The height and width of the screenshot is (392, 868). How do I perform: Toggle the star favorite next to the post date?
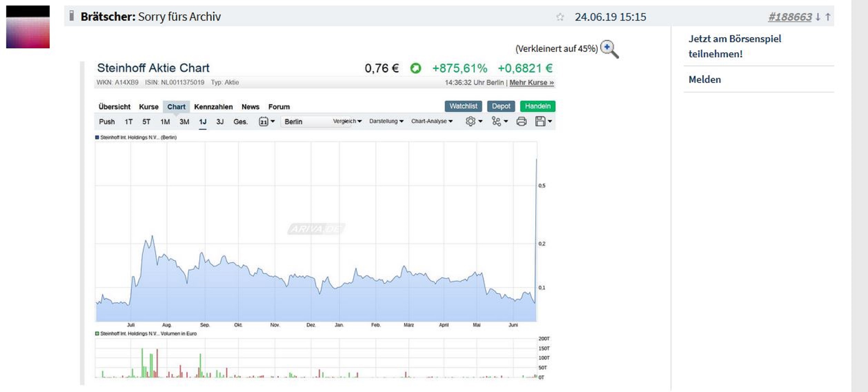(561, 16)
